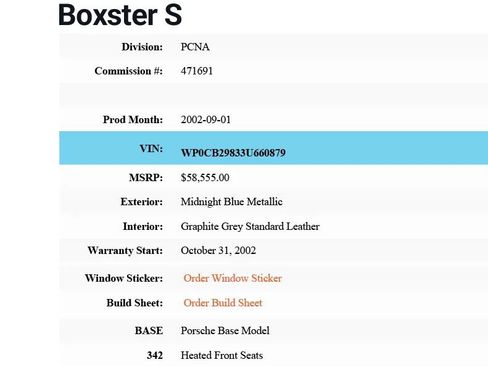The height and width of the screenshot is (366, 488).
Task: Click the VIN: row label
Action: (151, 148)
